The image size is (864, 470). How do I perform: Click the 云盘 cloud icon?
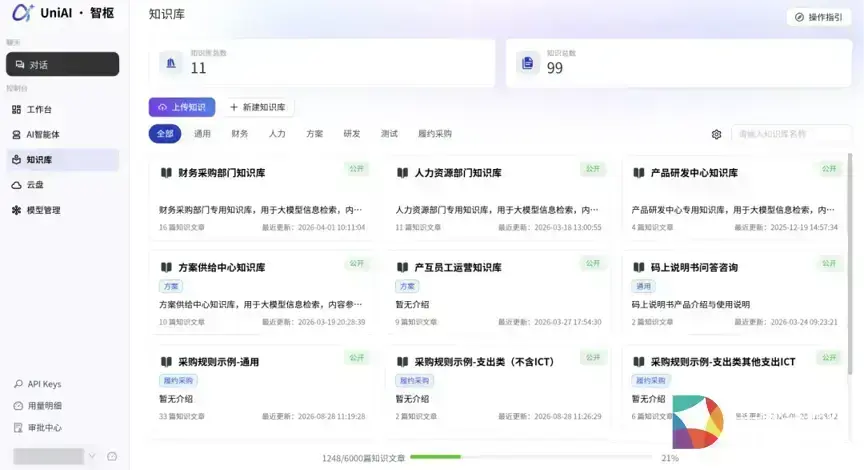[17, 185]
